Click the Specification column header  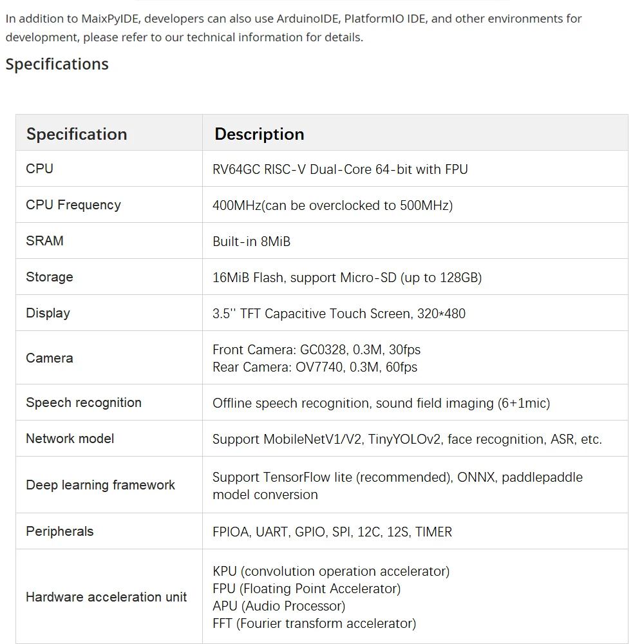[77, 134]
